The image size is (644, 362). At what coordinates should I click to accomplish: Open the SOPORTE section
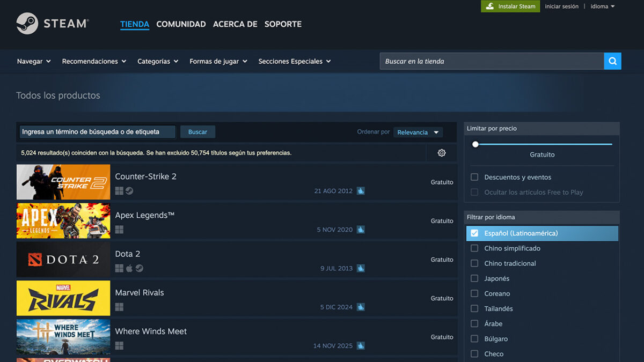283,24
